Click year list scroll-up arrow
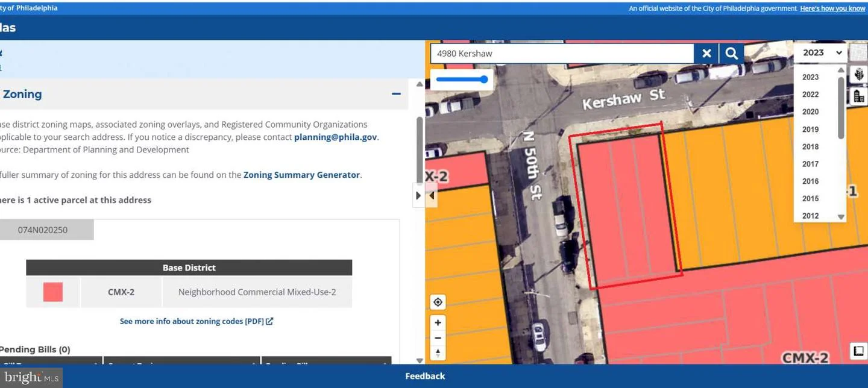The image size is (868, 388). click(x=841, y=70)
